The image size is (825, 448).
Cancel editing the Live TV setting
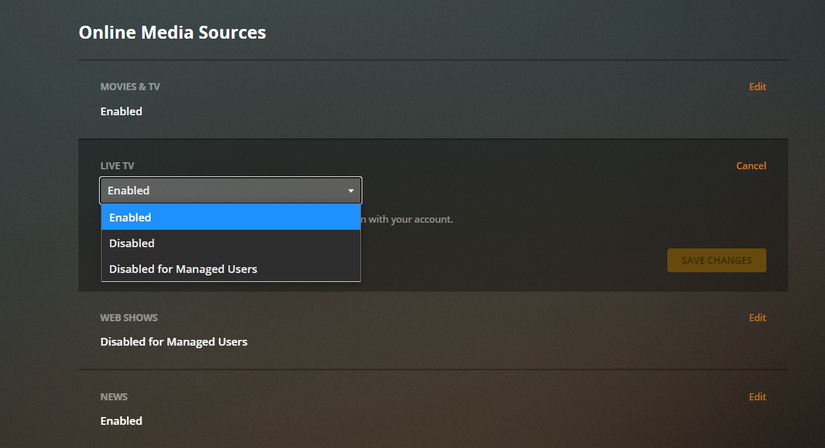pyautogui.click(x=750, y=166)
